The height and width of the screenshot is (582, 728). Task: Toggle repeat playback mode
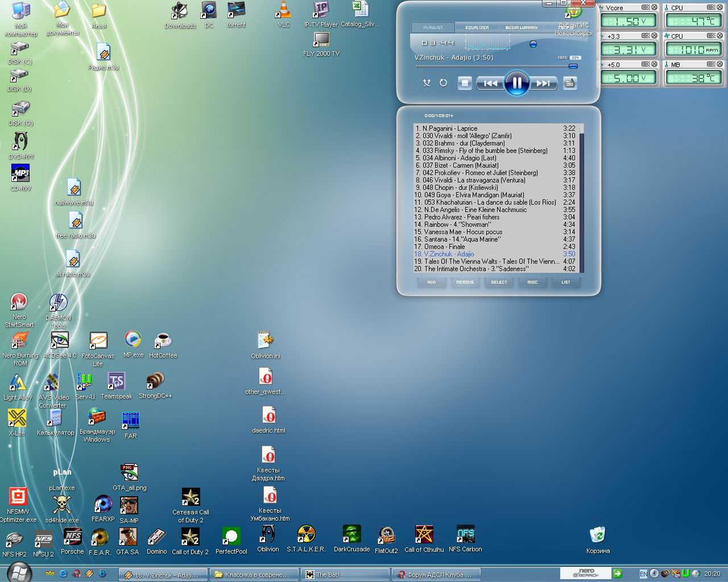point(443,83)
